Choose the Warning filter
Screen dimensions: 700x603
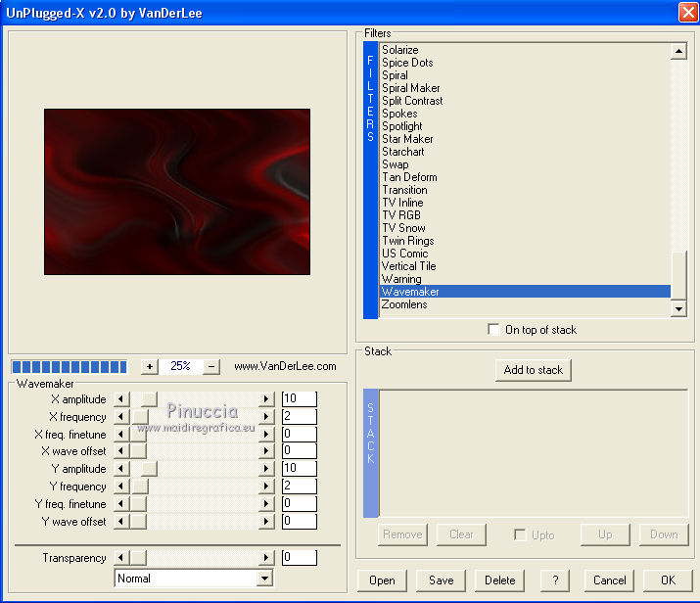[401, 279]
